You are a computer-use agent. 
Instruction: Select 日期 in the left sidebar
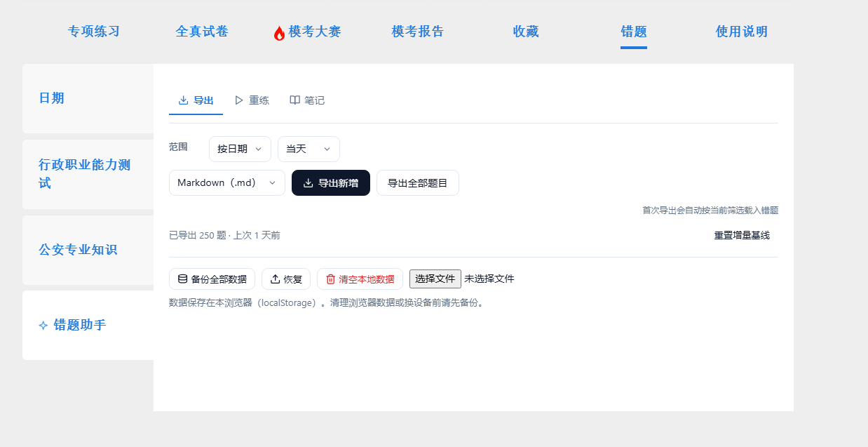(88, 98)
